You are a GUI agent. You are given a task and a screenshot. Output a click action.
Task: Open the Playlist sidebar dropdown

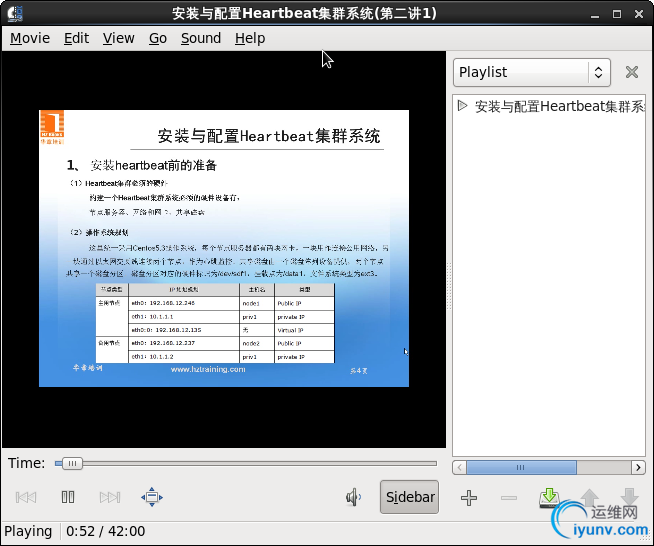coord(532,72)
